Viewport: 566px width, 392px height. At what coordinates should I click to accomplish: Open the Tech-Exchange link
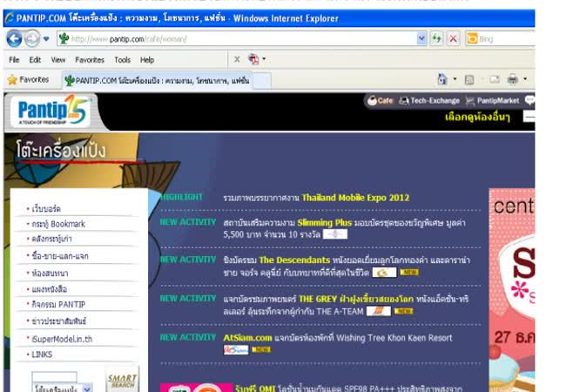(x=429, y=101)
